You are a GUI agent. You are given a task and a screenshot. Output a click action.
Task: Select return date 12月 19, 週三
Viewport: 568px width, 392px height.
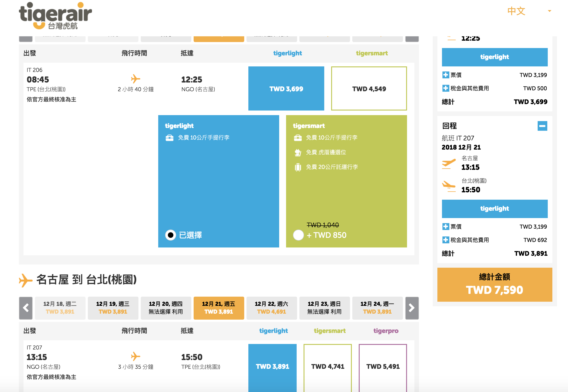[x=113, y=308]
